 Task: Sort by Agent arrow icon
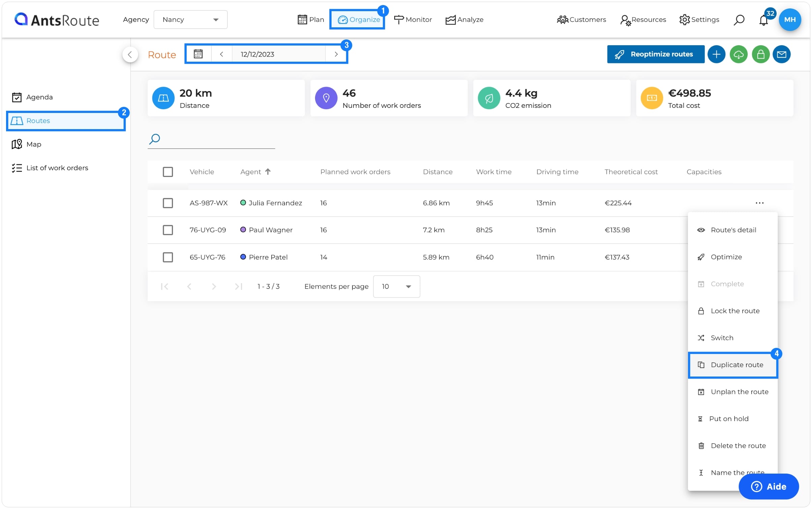point(268,172)
